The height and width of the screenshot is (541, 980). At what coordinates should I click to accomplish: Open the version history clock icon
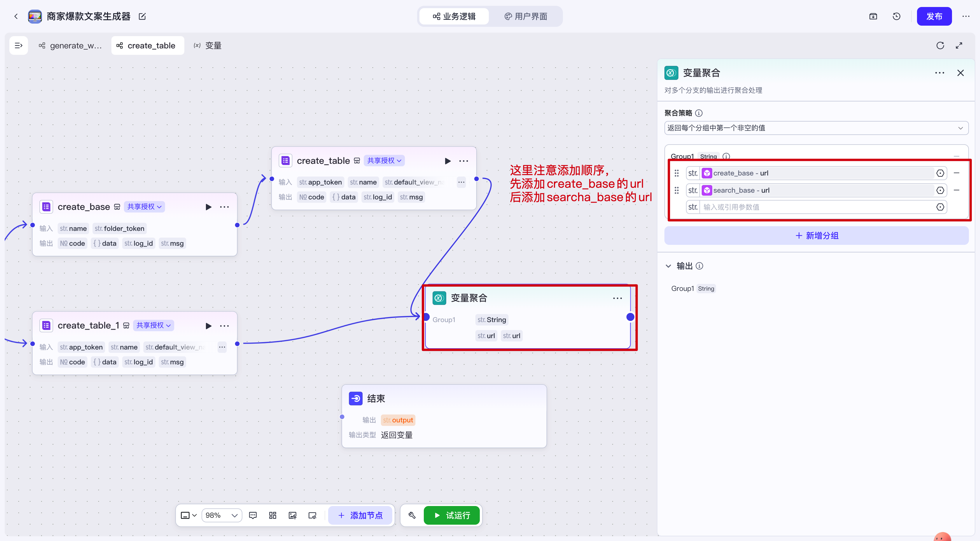point(896,16)
